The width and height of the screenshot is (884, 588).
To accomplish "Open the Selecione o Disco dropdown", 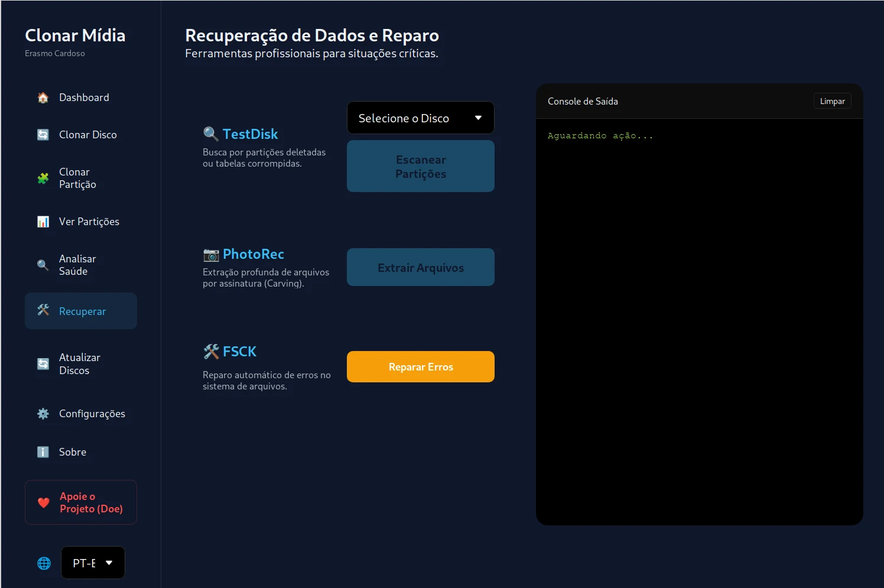I will pos(421,118).
